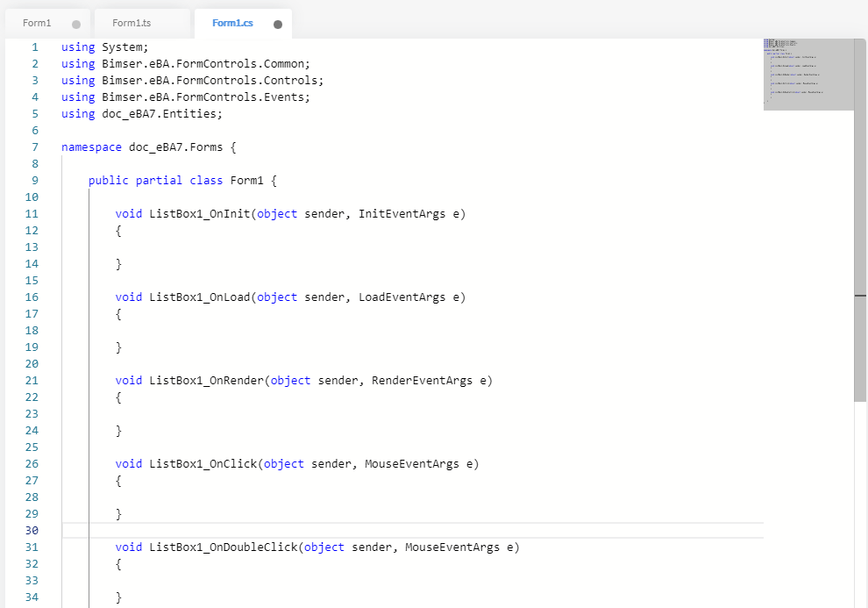The image size is (868, 608).
Task: Click line number 1 in the gutter
Action: pos(35,46)
